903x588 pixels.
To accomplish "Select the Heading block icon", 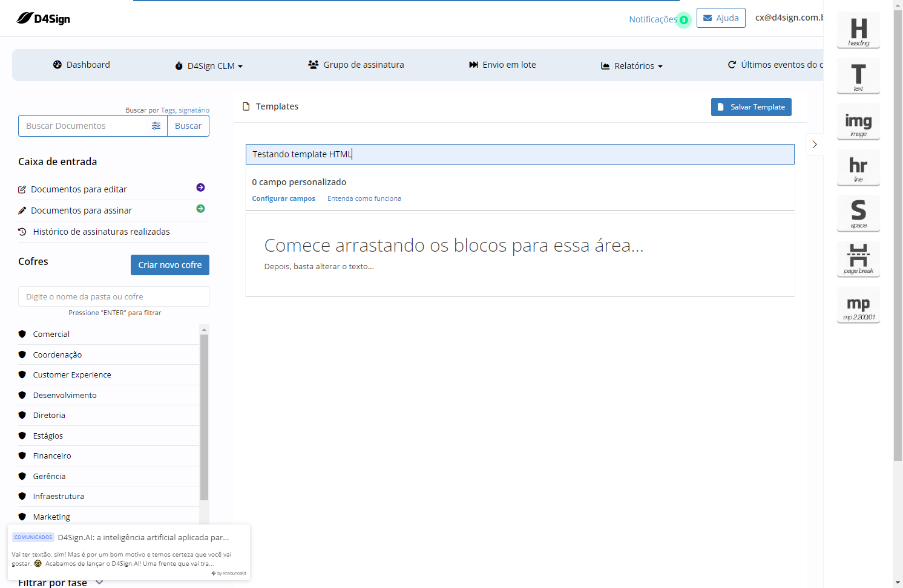I will [858, 30].
